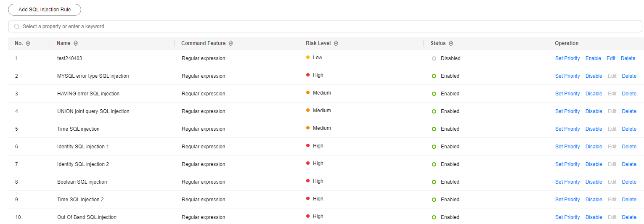The image size is (644, 224).
Task: Delete Out Of Band SQL injection rule
Action: click(x=629, y=217)
